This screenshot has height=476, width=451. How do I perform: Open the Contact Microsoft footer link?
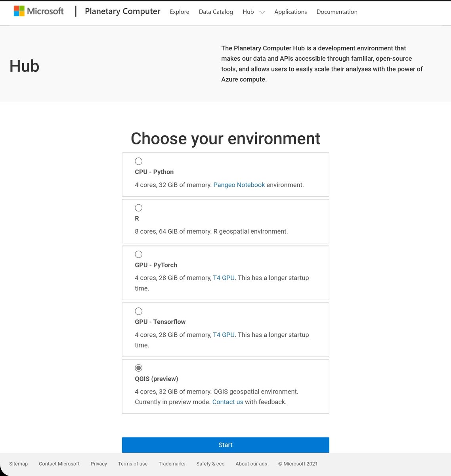[59, 464]
